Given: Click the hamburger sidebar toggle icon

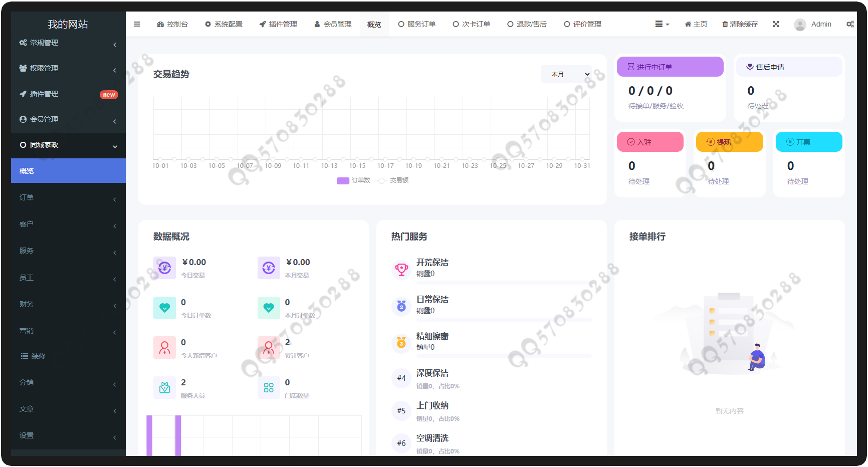Looking at the screenshot, I should coord(137,24).
